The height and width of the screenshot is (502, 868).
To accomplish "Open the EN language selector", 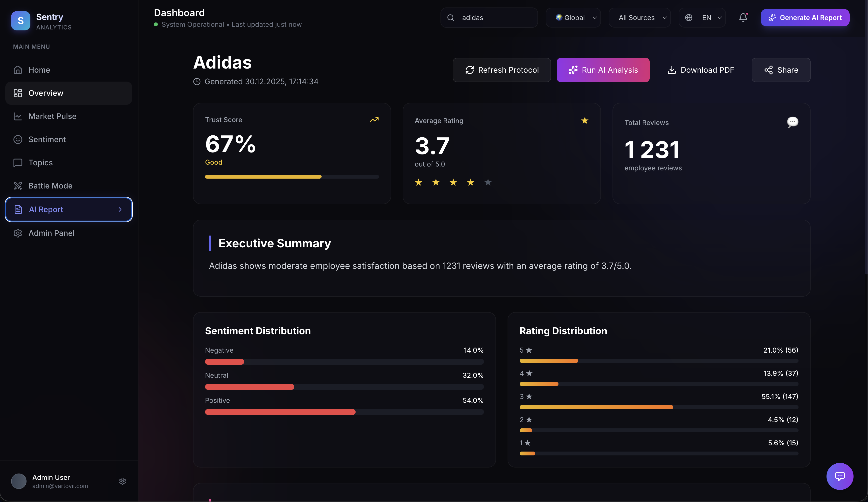I will point(702,18).
